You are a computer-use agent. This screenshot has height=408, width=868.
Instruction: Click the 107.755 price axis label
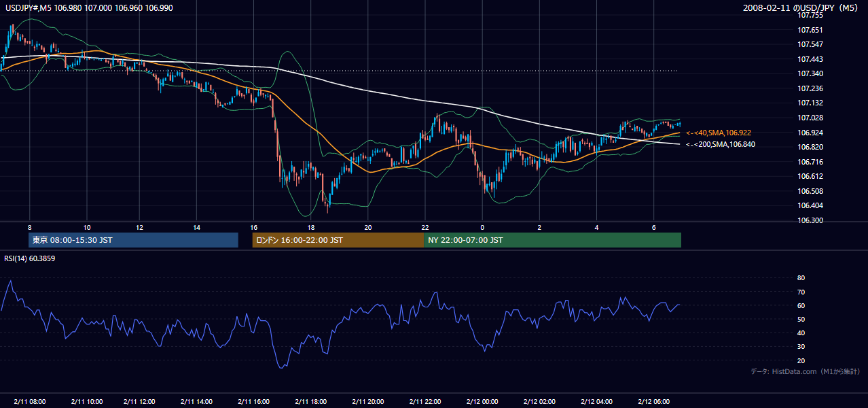pyautogui.click(x=810, y=15)
